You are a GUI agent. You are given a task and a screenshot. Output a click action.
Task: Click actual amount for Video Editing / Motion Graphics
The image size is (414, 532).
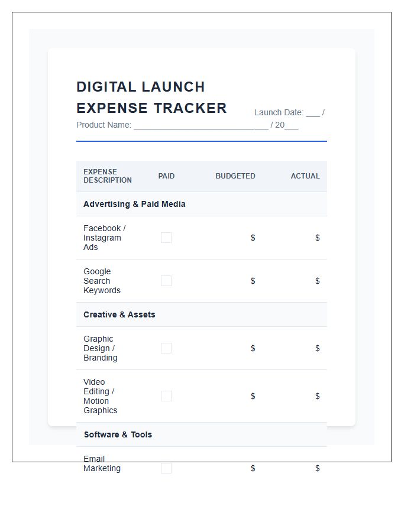(295, 396)
